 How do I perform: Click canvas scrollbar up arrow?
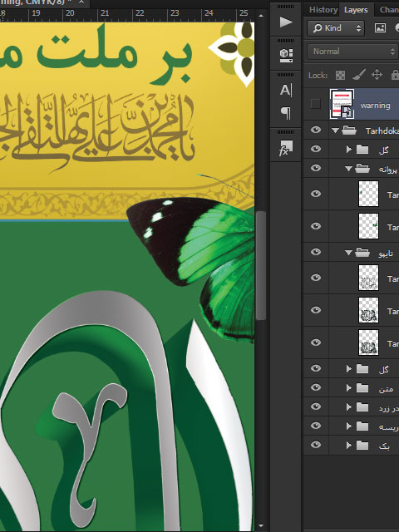pos(260,16)
